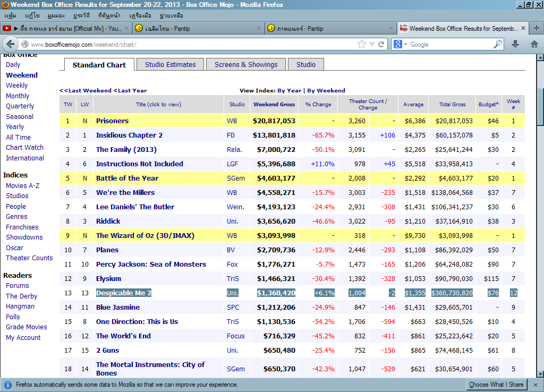Open the Riddick movie link
Image resolution: width=544 pixels, height=392 pixels.
[x=108, y=221]
